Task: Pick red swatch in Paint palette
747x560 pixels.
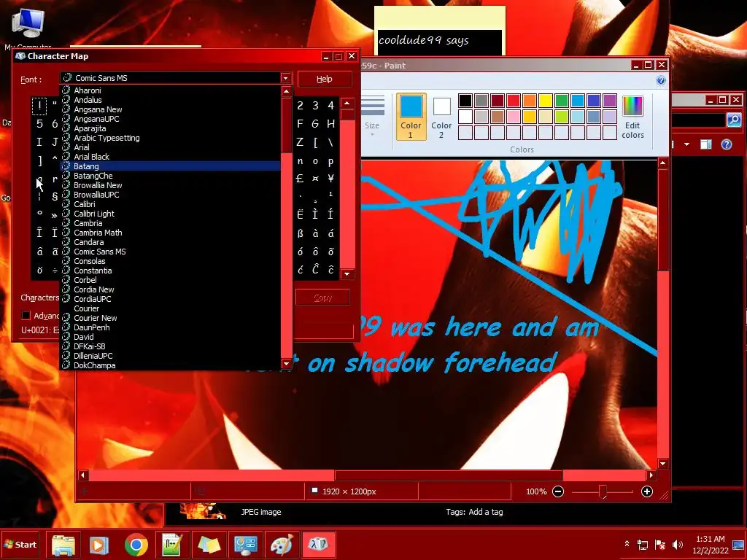Action: coord(514,101)
